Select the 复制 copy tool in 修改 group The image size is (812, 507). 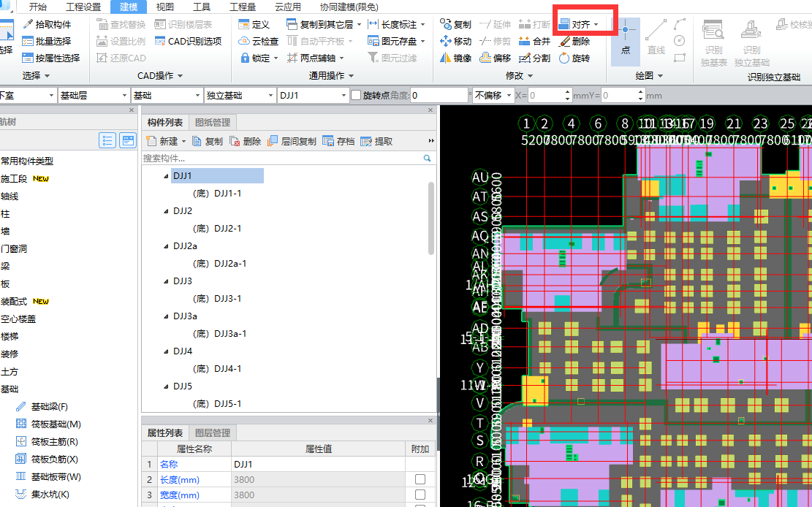(456, 24)
